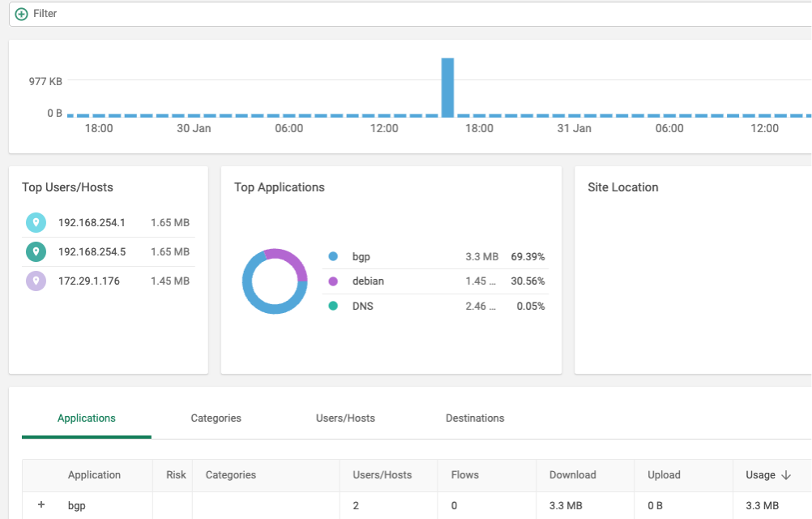The height and width of the screenshot is (519, 812).
Task: Click the green pin icon beside 192.168.254.5
Action: coord(35,251)
